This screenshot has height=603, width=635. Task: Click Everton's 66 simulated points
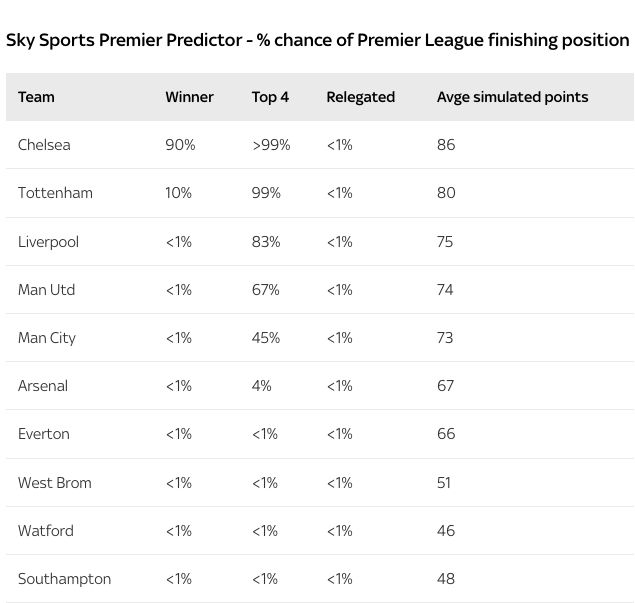(x=446, y=434)
